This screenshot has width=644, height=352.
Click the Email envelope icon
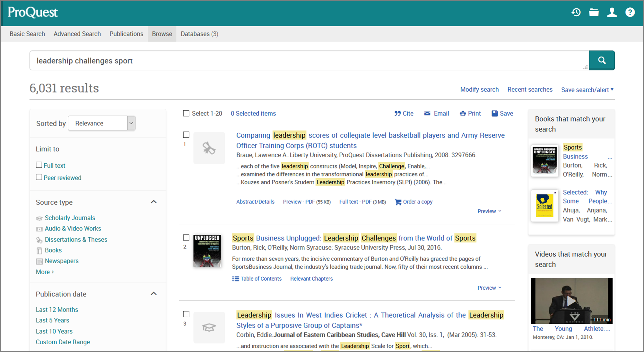[427, 113]
